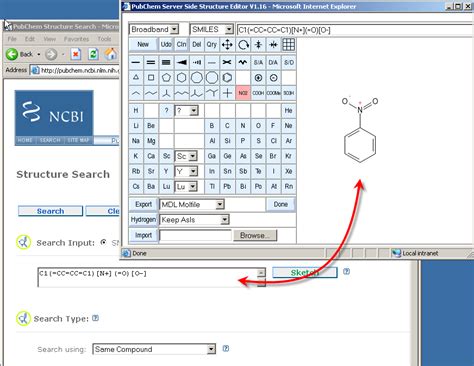Open the File menu in browser

pos(12,39)
